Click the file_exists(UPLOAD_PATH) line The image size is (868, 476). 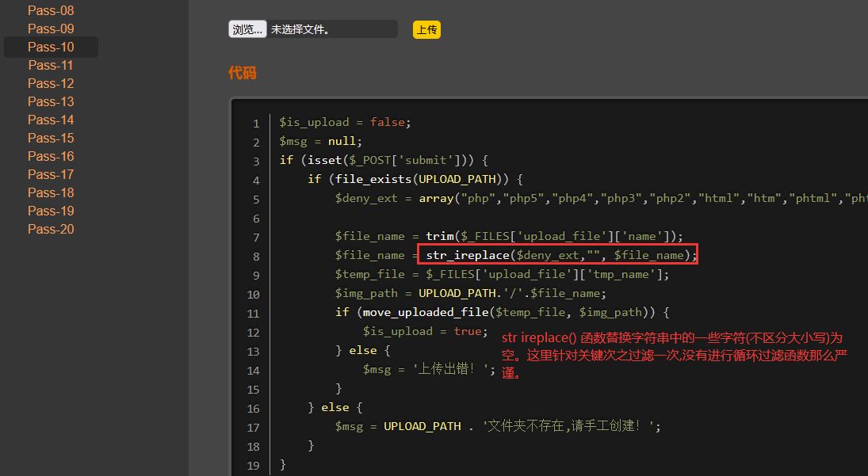415,179
